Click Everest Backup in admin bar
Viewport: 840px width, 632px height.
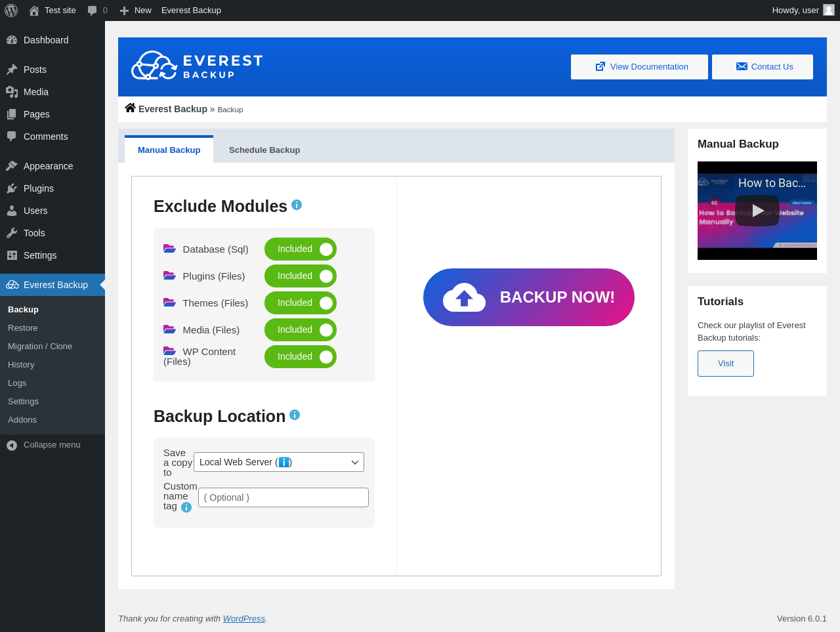[191, 11]
